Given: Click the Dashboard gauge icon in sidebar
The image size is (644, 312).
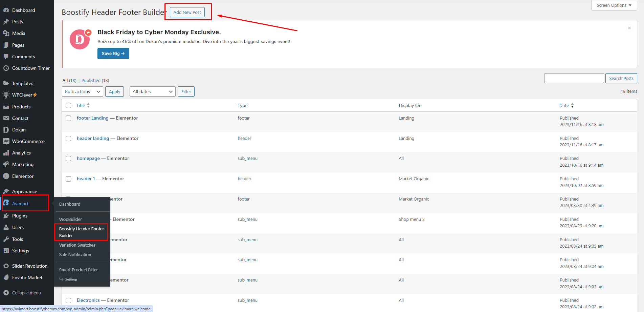Looking at the screenshot, I should click(x=6, y=10).
